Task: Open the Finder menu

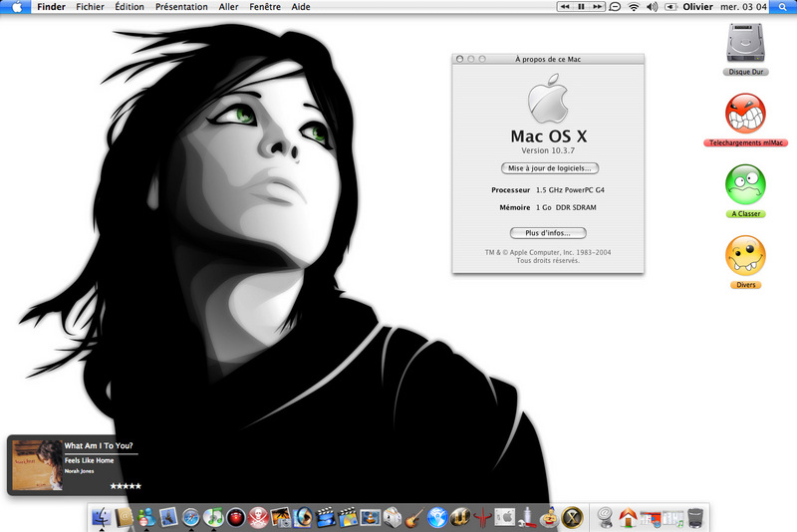Action: [52, 7]
